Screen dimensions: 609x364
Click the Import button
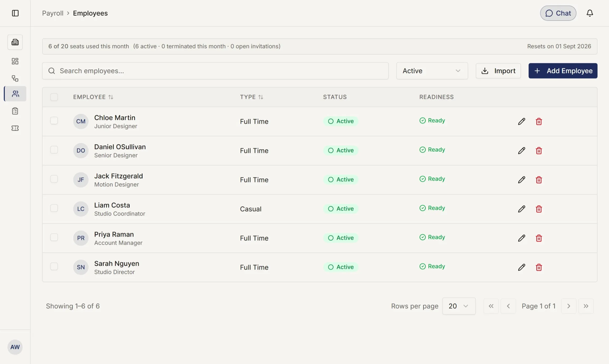pos(498,71)
